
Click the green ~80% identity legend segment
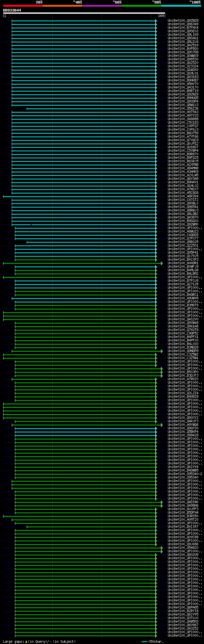[x=141, y=6]
